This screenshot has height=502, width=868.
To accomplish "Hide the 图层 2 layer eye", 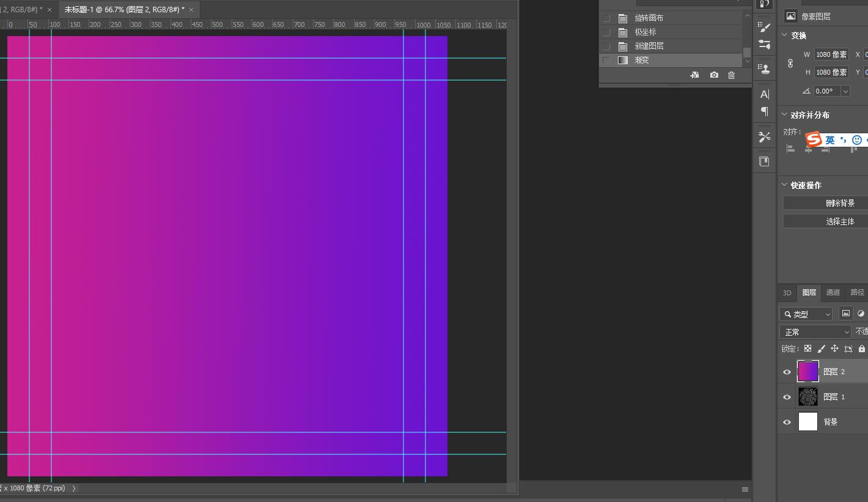I will click(x=787, y=372).
